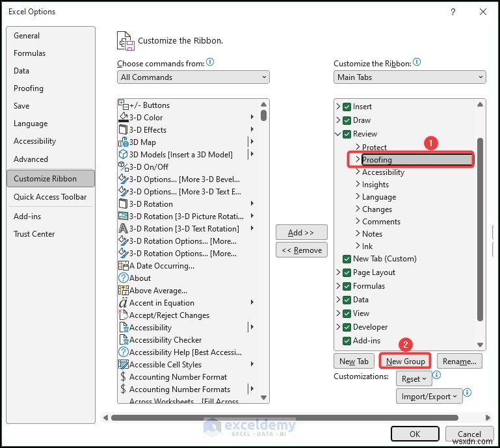Expand the Comments group chevron

click(x=358, y=221)
